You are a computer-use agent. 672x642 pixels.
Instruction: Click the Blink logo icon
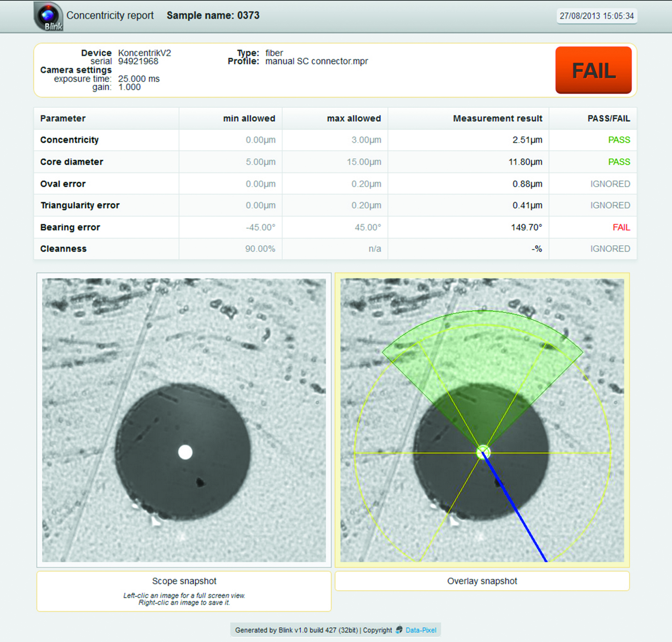48,16
